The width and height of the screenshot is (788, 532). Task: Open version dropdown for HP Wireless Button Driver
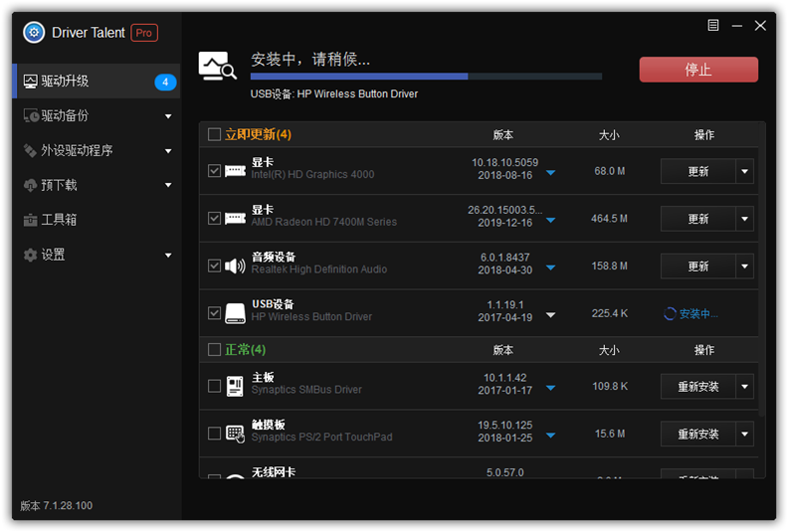(551, 315)
